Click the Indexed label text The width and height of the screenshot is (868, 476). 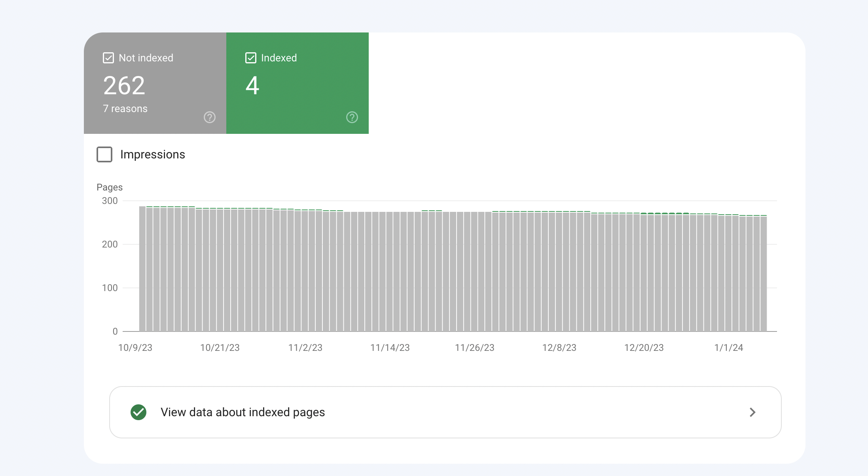[x=279, y=58]
